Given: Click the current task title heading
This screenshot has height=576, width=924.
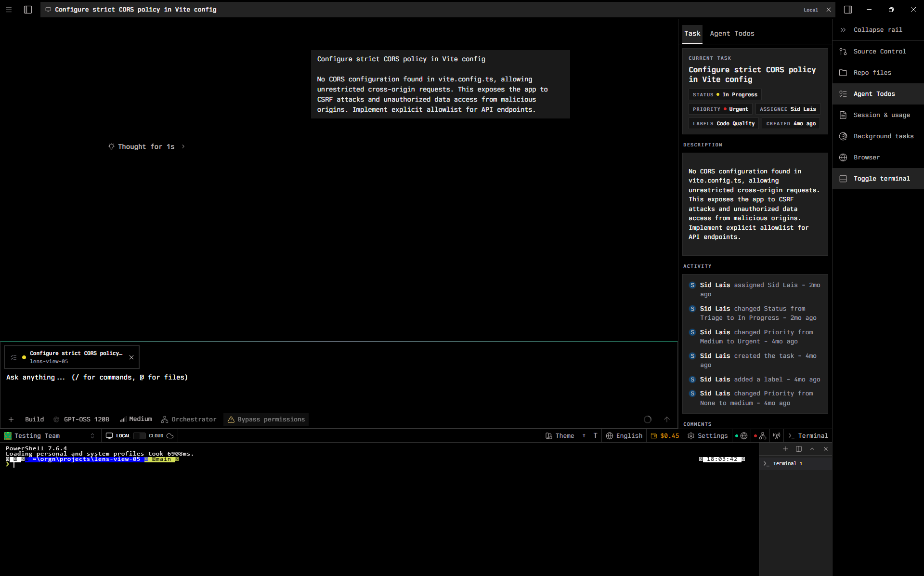Looking at the screenshot, I should click(x=752, y=75).
